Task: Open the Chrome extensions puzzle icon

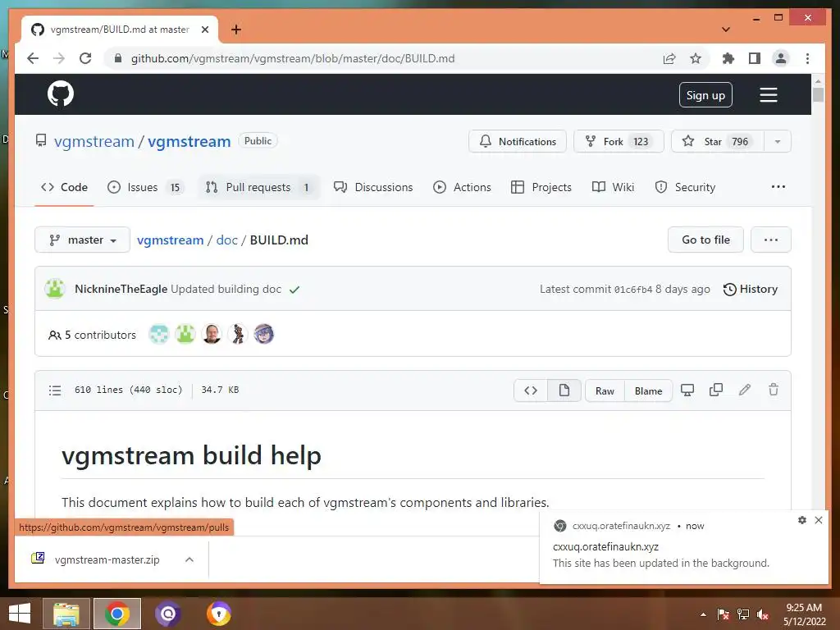Action: coord(728,58)
